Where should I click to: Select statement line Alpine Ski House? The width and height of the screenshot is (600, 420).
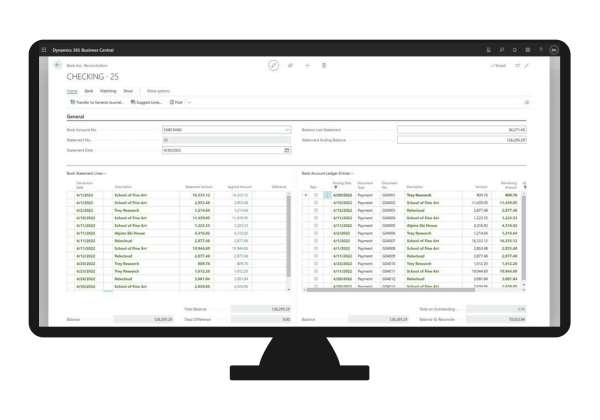(x=130, y=233)
